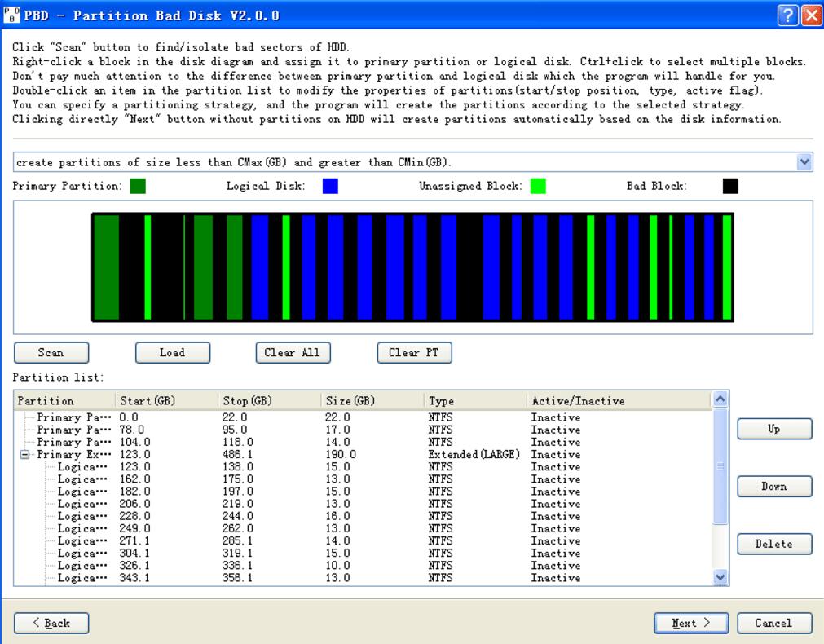Click the 10.0 size value

[337, 566]
